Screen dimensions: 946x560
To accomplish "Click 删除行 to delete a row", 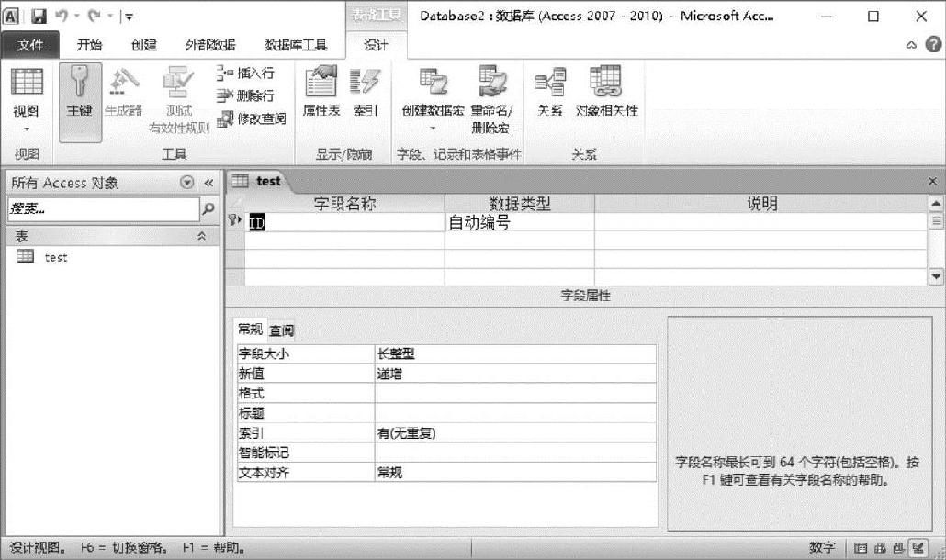I will [x=245, y=95].
